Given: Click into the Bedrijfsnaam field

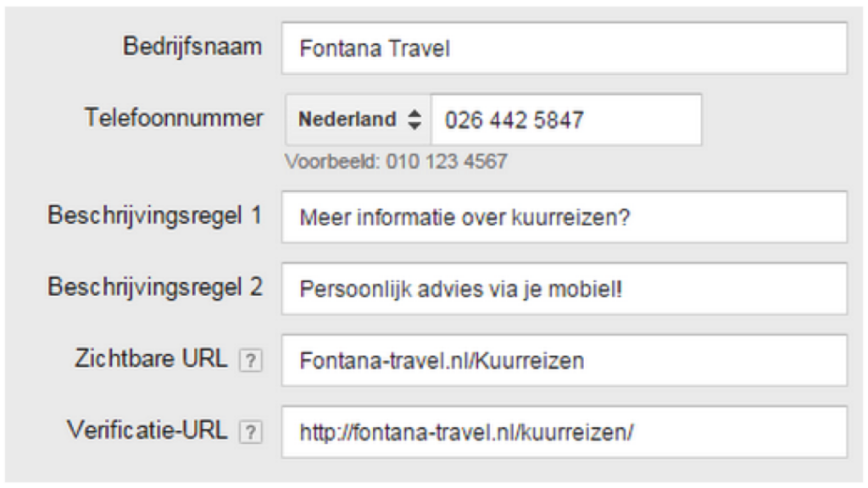Looking at the screenshot, I should click(x=565, y=49).
